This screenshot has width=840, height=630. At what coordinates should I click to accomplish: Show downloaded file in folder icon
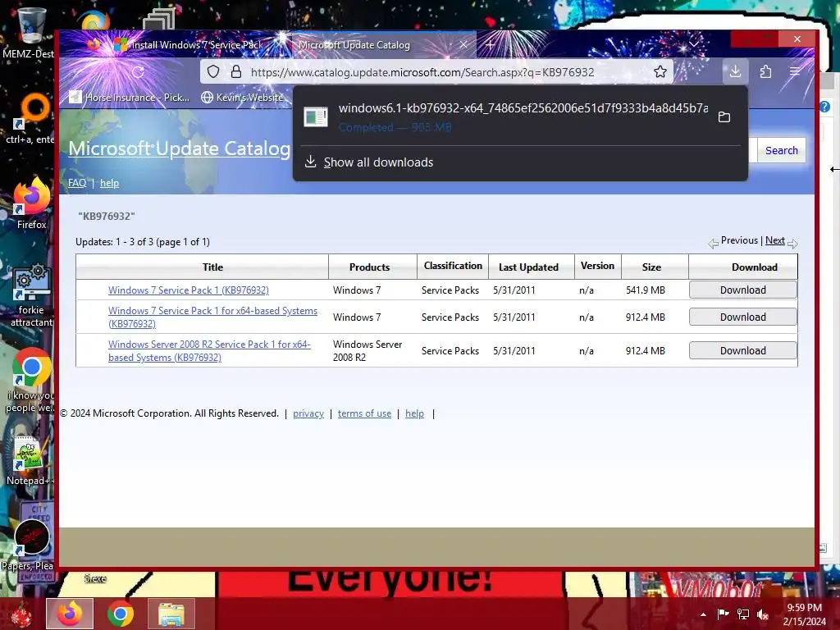point(724,116)
